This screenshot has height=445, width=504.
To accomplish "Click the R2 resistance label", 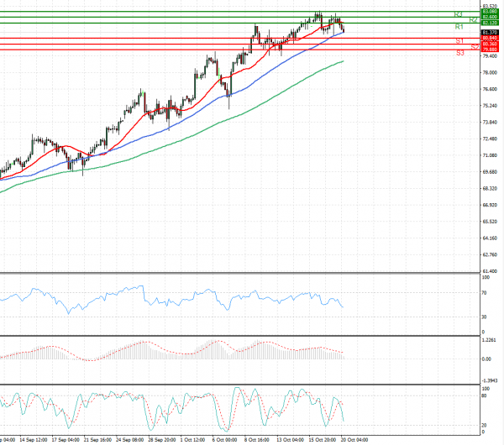I will pyautogui.click(x=473, y=20).
